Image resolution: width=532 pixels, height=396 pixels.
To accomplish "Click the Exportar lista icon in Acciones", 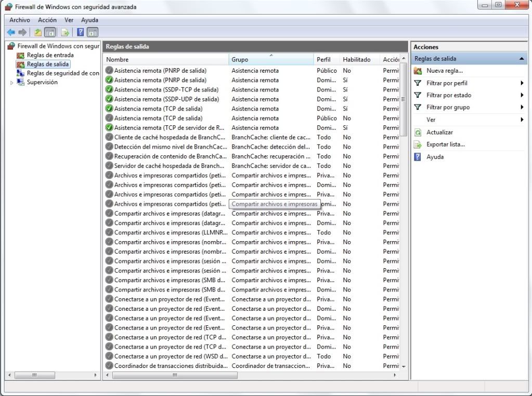I will (x=418, y=144).
